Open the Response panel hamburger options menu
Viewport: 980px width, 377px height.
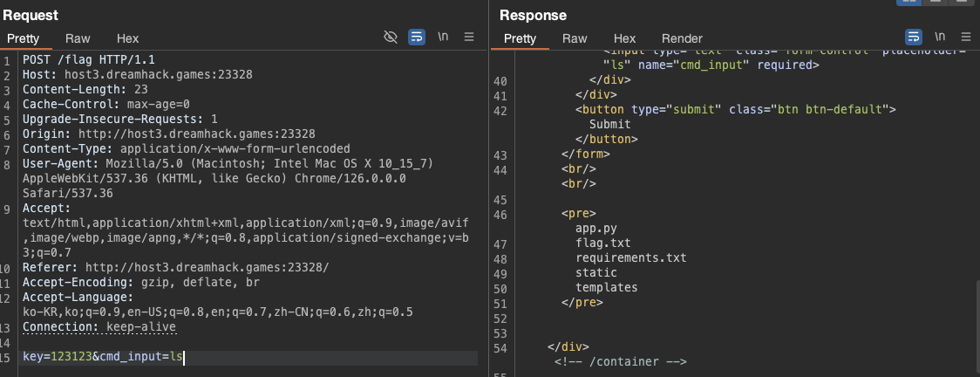[x=966, y=37]
